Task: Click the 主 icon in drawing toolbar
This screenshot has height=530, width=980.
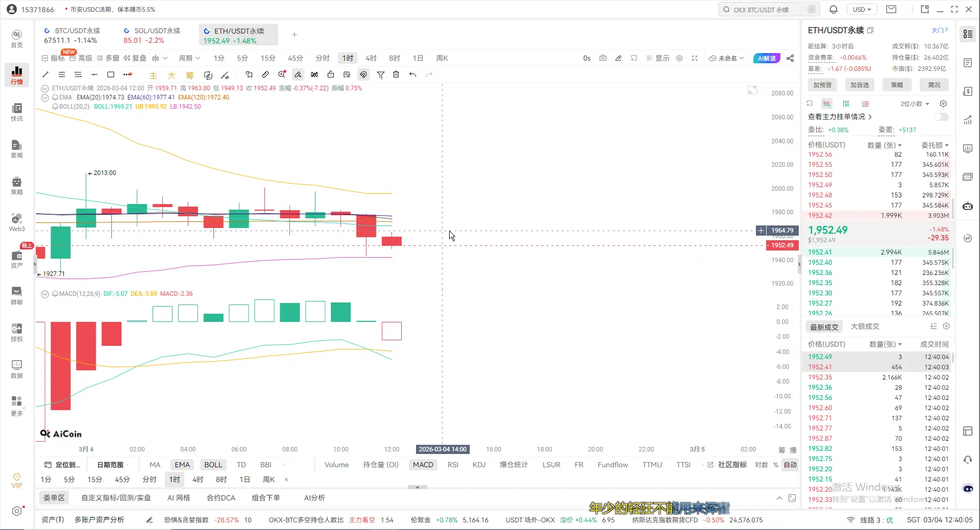Action: tap(153, 75)
